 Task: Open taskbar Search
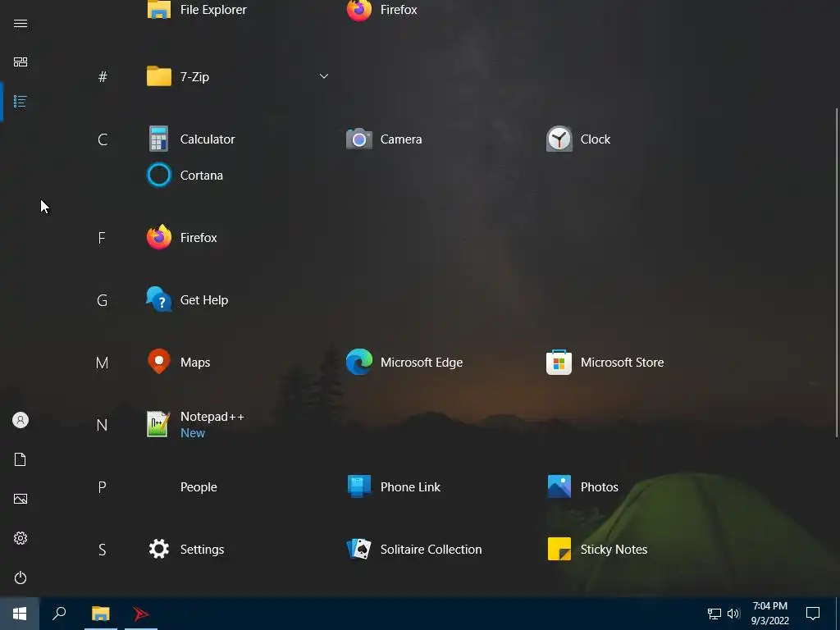point(59,614)
